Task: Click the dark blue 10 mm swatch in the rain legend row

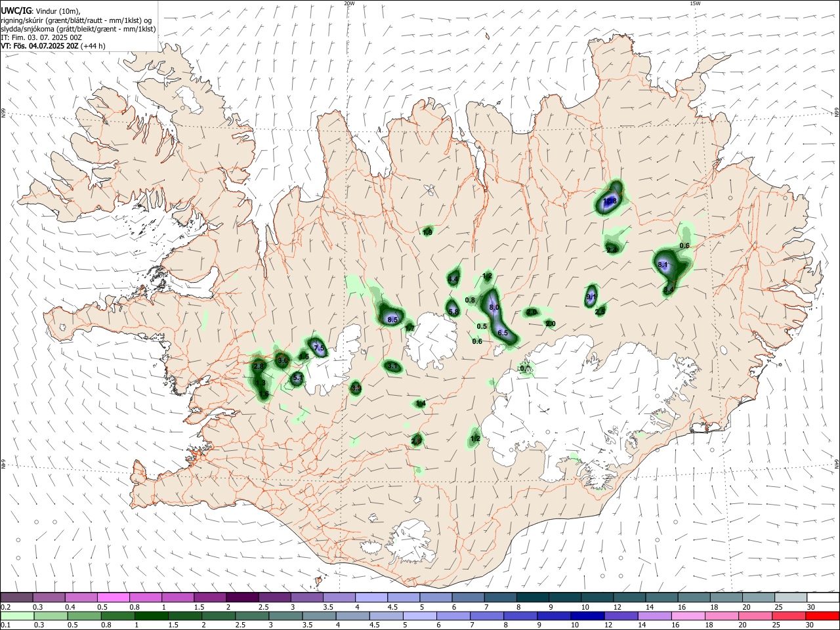Action: [x=586, y=616]
